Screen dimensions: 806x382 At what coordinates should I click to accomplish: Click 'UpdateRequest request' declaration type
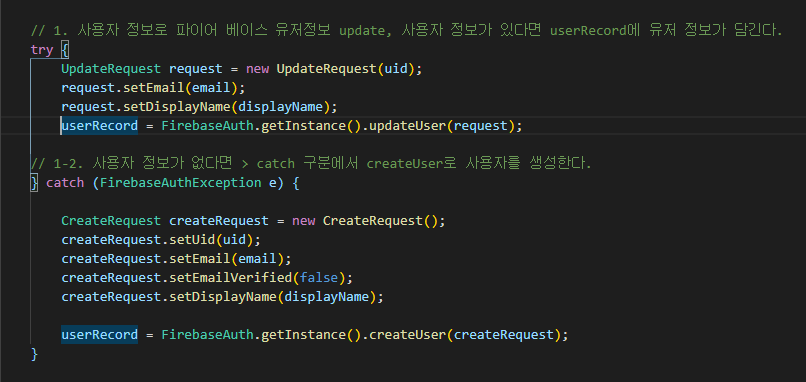click(111, 69)
